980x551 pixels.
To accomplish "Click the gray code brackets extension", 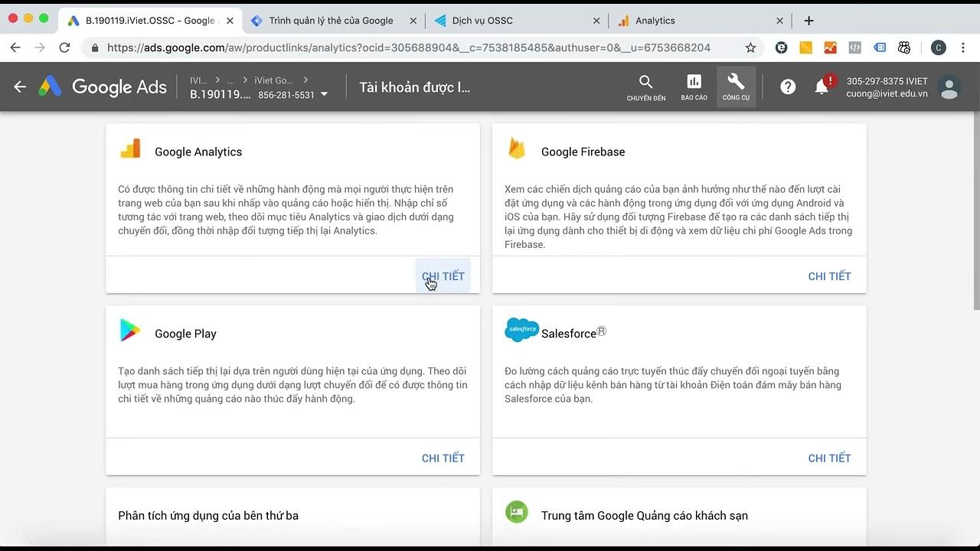I will click(x=855, y=47).
